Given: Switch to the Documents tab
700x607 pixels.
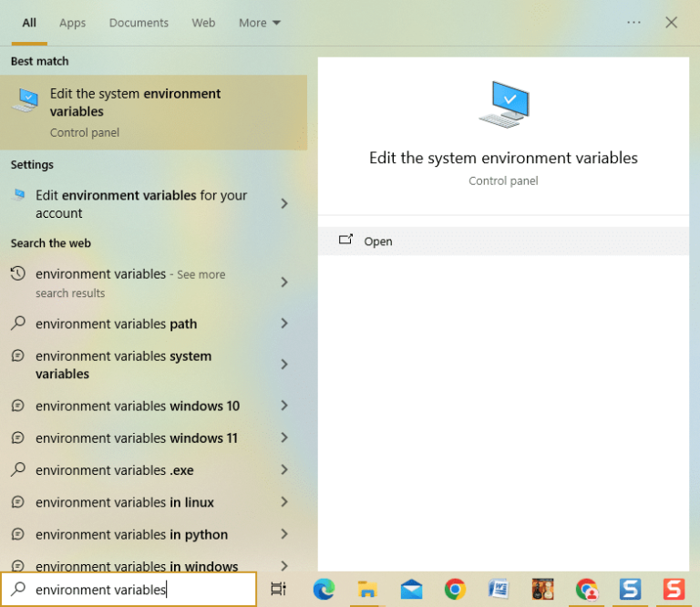Looking at the screenshot, I should [139, 23].
